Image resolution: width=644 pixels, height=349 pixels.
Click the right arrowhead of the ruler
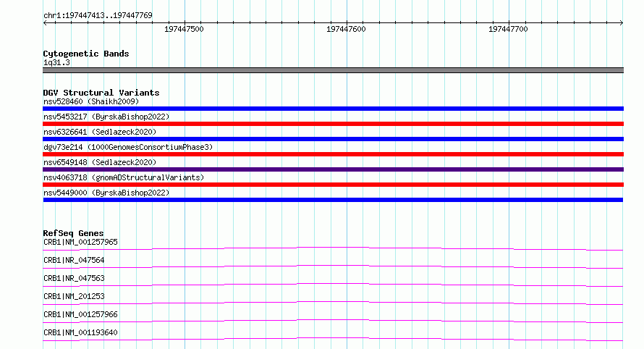click(x=622, y=23)
